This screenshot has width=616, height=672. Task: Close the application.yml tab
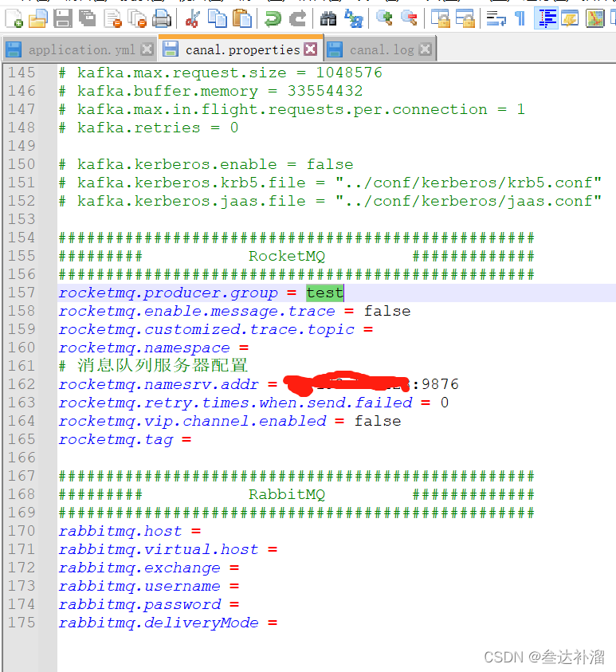pyautogui.click(x=147, y=49)
